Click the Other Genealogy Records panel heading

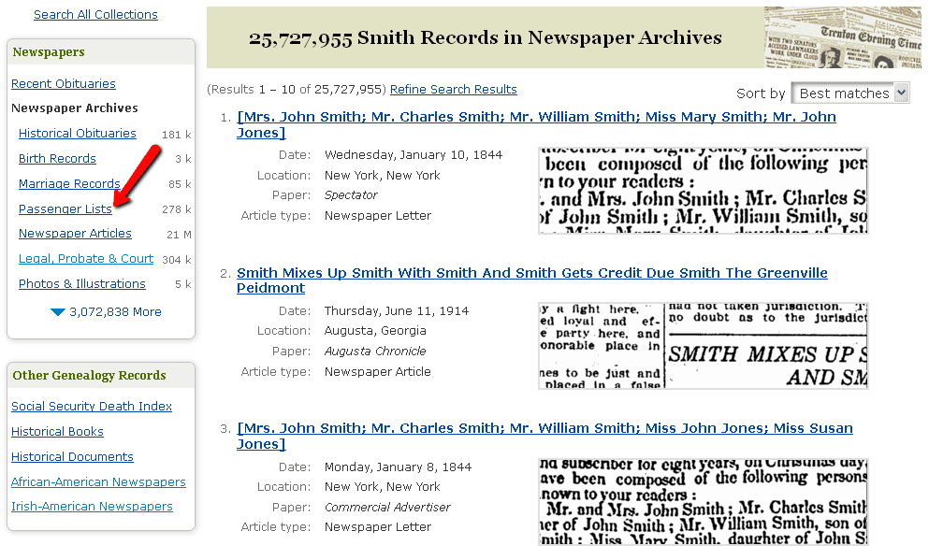[x=90, y=375]
